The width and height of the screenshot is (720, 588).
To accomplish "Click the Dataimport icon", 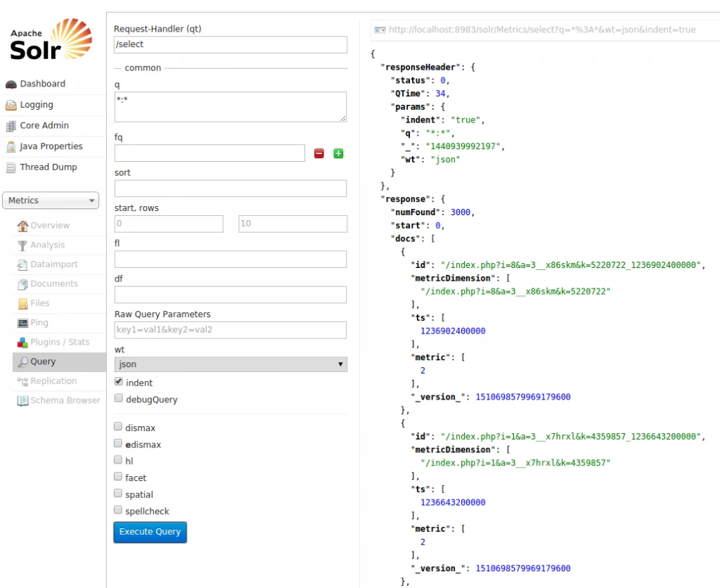I will (22, 264).
